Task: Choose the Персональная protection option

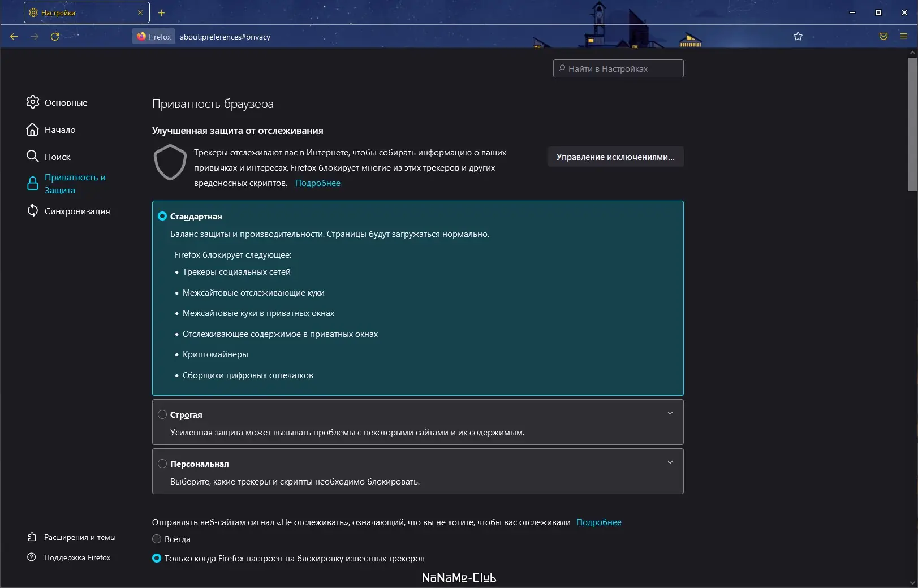Action: 162,464
